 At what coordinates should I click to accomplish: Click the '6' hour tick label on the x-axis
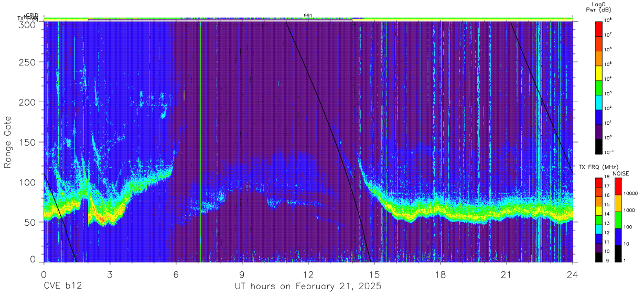[176, 274]
